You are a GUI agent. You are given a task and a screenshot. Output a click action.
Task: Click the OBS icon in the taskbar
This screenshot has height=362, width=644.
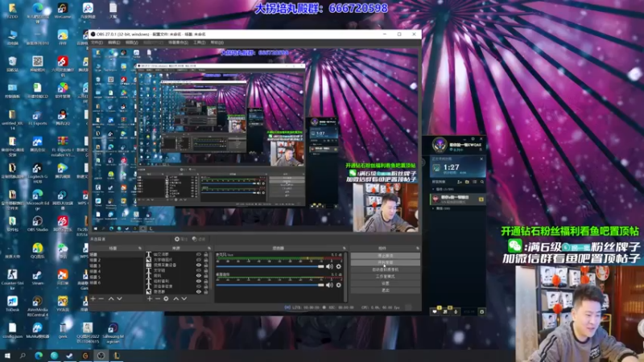101,356
